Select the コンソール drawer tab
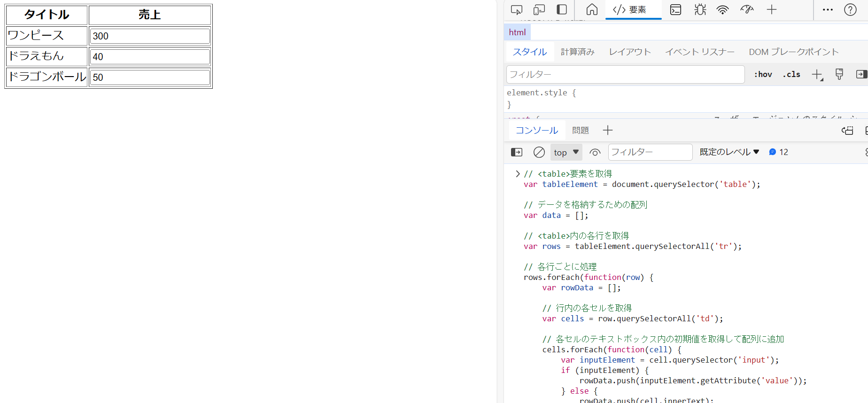 click(537, 130)
